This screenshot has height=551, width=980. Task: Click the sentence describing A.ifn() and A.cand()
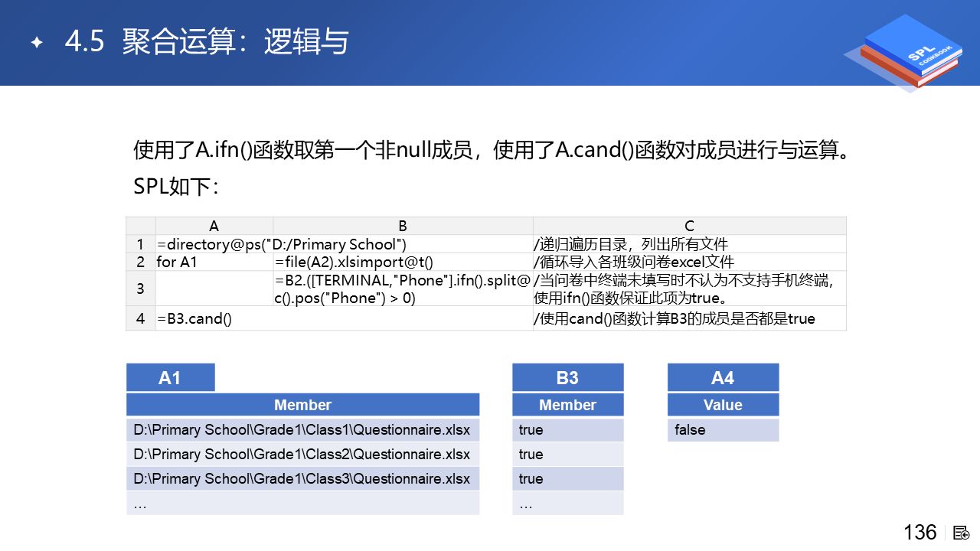pyautogui.click(x=492, y=150)
